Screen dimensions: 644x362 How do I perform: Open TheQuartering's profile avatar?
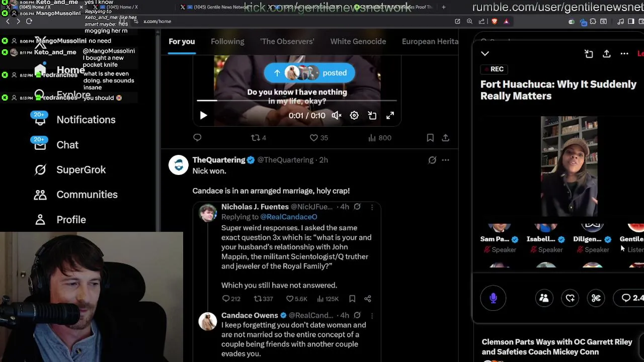[x=179, y=165]
